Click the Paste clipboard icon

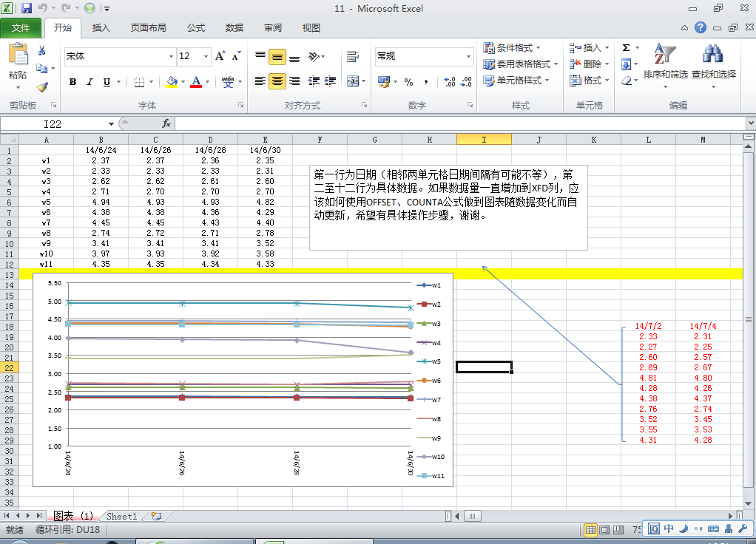coord(18,54)
